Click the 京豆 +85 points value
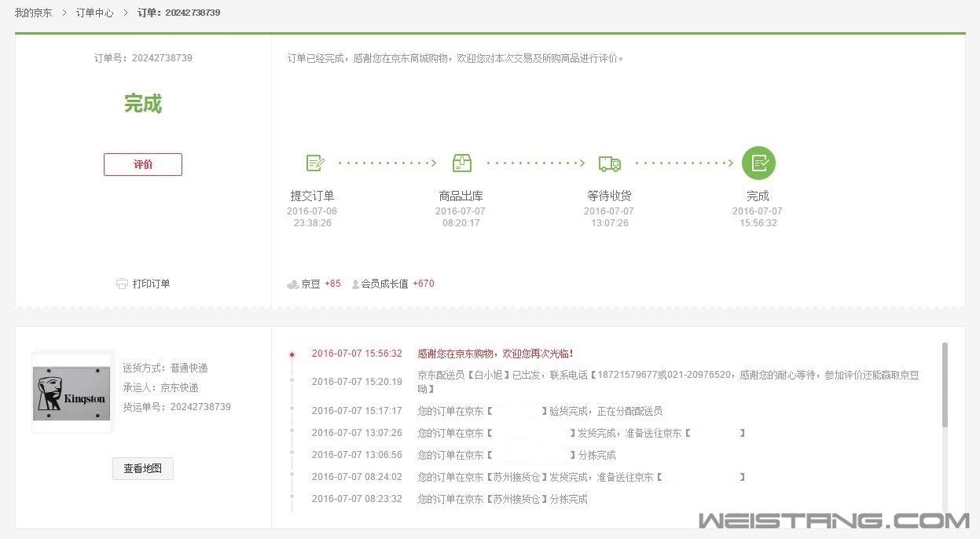This screenshot has height=539, width=980. coord(332,284)
